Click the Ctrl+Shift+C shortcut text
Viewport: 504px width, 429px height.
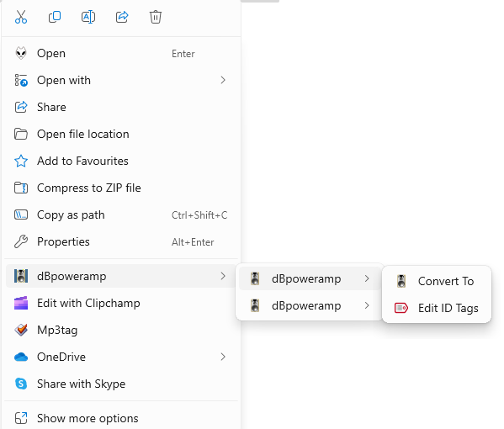[199, 214]
